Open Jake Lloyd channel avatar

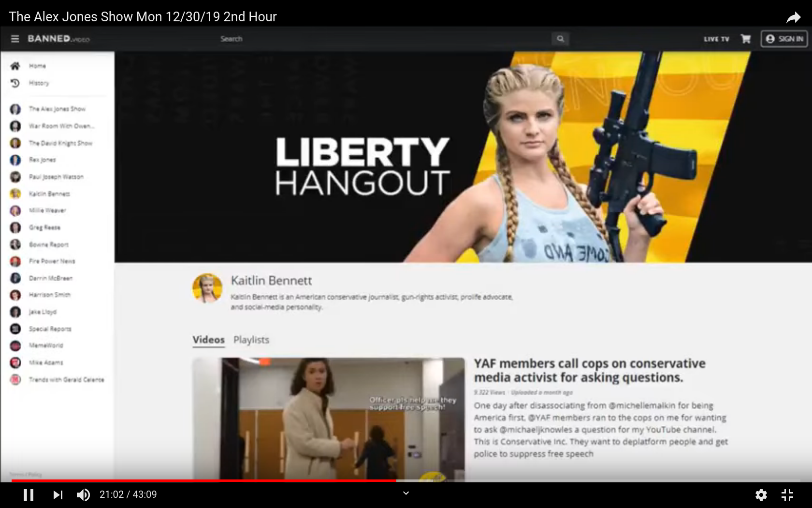[x=15, y=312]
